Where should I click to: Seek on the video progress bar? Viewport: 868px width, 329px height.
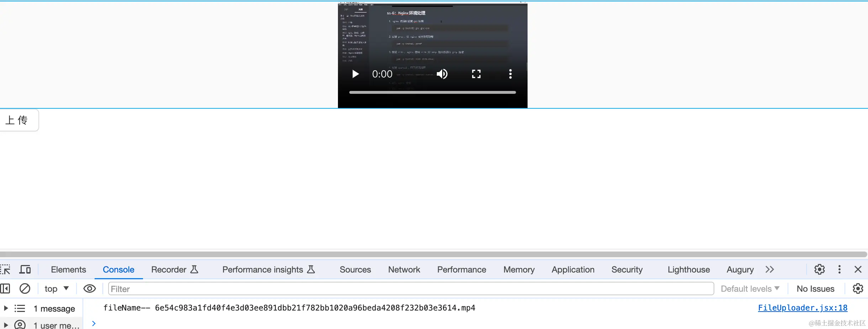click(x=433, y=92)
